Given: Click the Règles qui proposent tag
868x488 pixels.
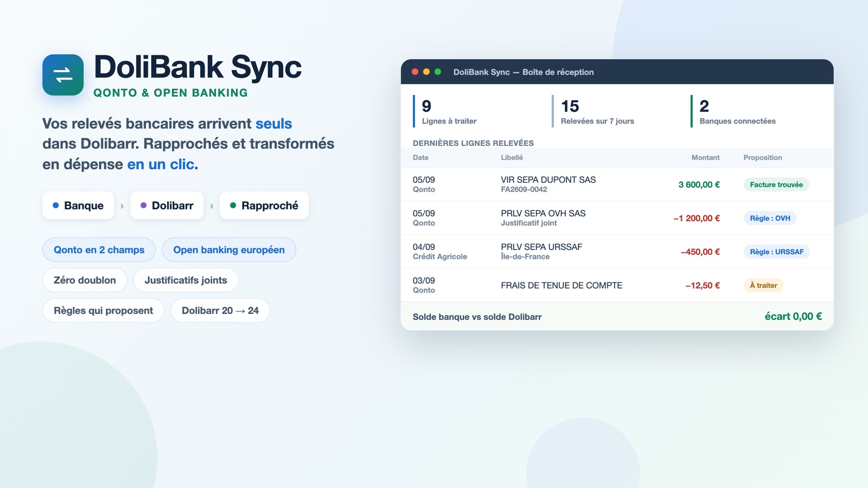Looking at the screenshot, I should pos(104,311).
